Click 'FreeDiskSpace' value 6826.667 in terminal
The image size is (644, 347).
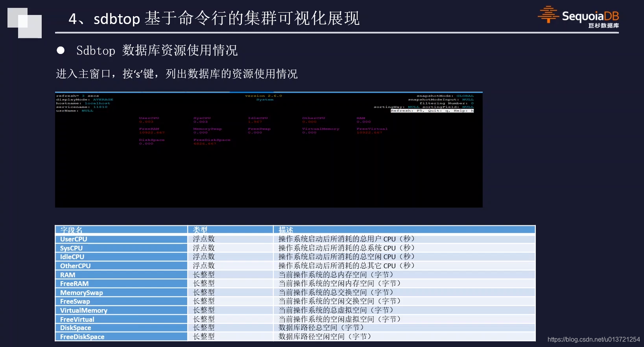coord(205,144)
